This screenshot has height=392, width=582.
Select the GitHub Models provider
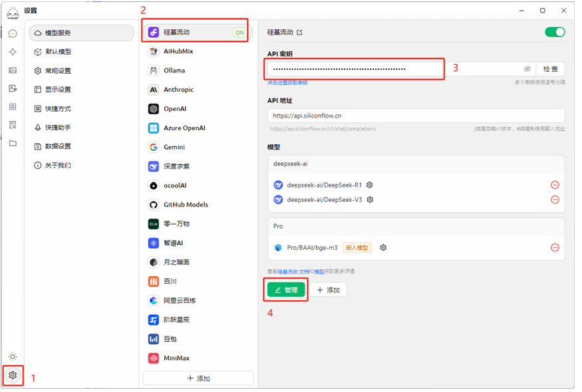tap(198, 205)
